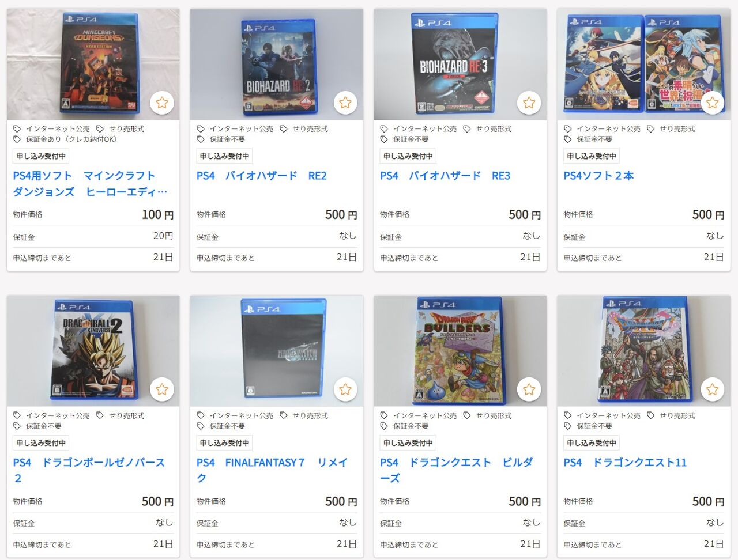Click the ドラゴンボールゼノバース2 title link
The width and height of the screenshot is (738, 560).
tap(89, 470)
